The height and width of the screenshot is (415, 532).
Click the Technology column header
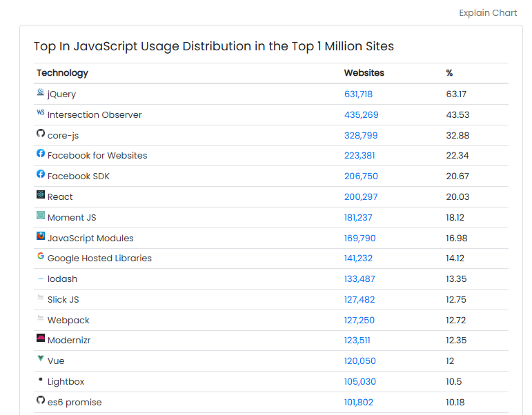62,73
